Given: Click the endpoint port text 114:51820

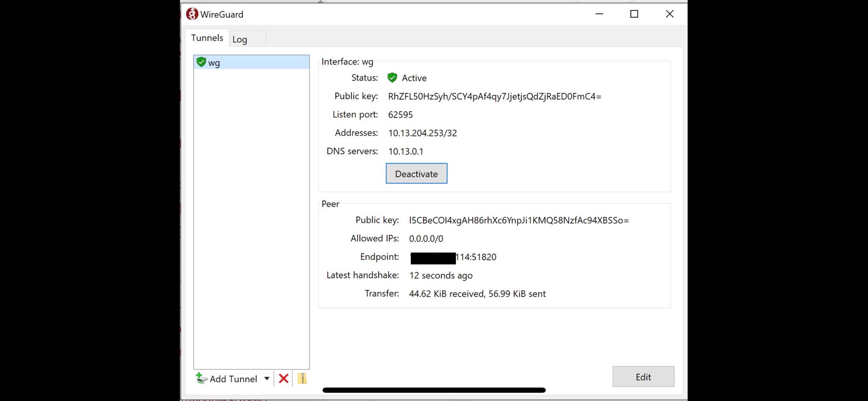Looking at the screenshot, I should tap(476, 257).
